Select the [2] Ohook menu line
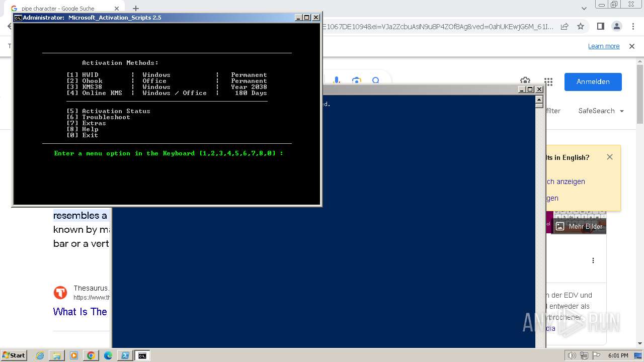Screen dimensions: 644x362 pos(167,81)
